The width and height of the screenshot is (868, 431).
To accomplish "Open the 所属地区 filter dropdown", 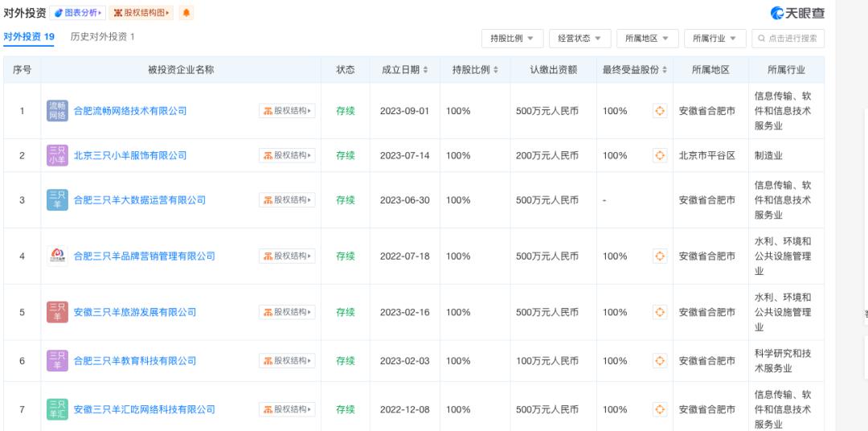I will [647, 39].
